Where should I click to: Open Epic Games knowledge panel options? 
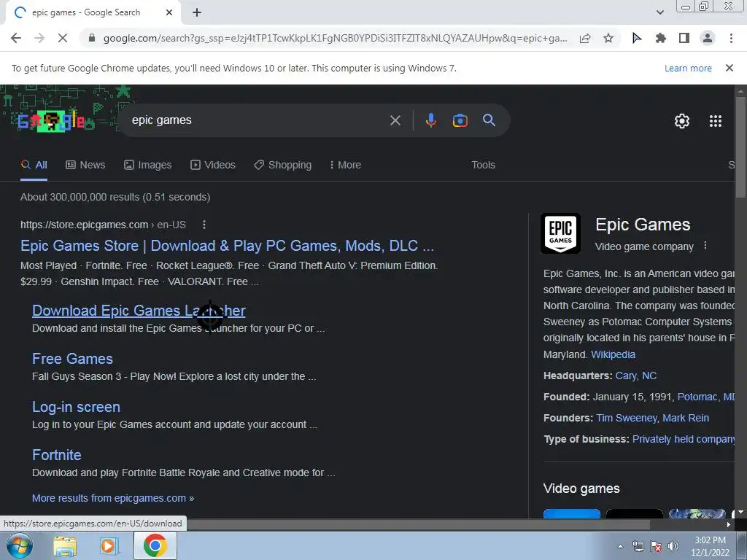(705, 246)
